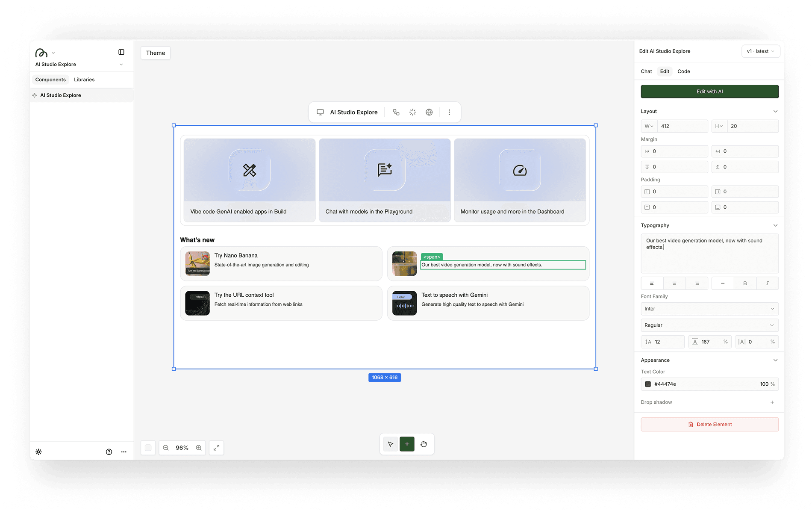Expand canvas to fullscreen
812x511 pixels.
pos(216,448)
